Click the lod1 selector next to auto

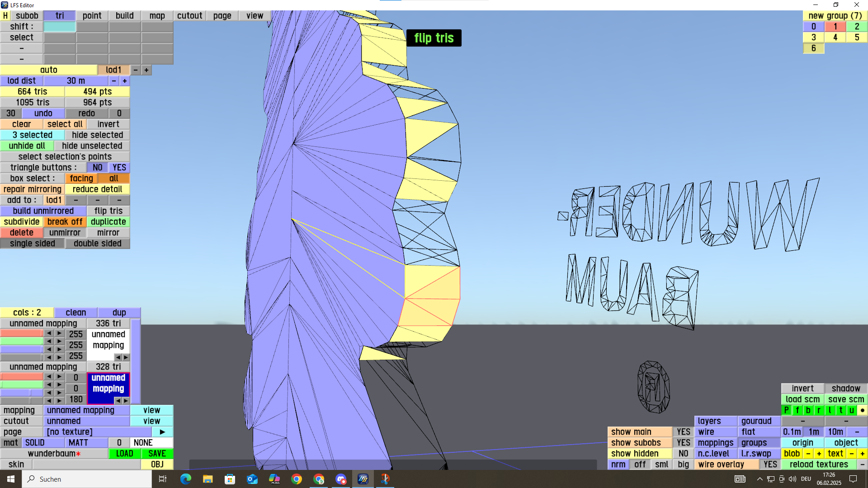click(113, 70)
